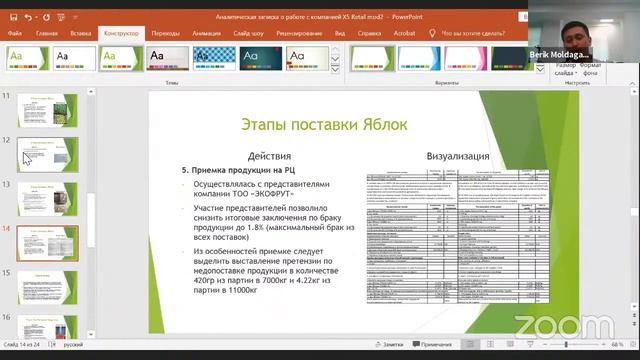Apply the blue diamond pattern theme
The image size is (640, 360).
214,58
